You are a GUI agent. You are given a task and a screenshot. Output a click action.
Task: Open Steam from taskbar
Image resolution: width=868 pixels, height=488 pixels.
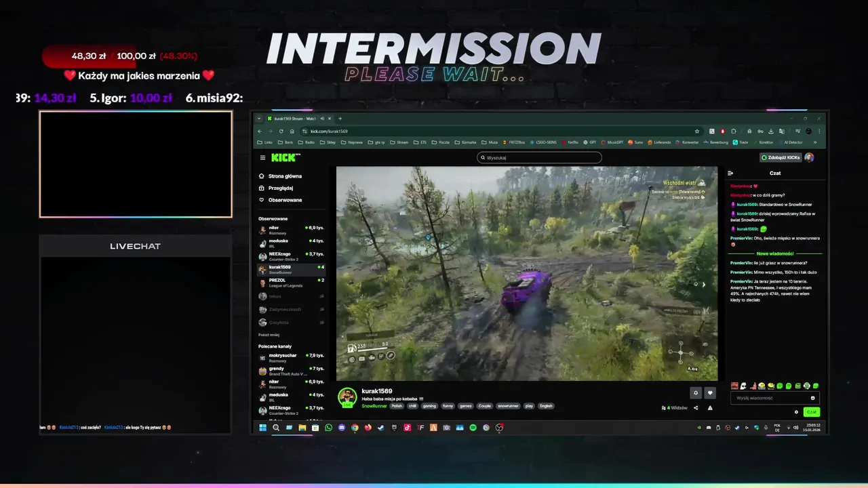(x=381, y=428)
